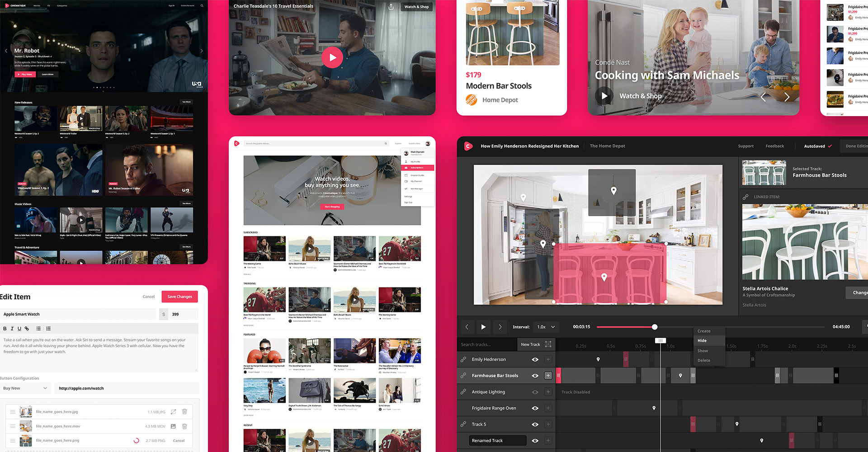This screenshot has height=452, width=868.
Task: Click the Search tracks field
Action: [x=487, y=344]
